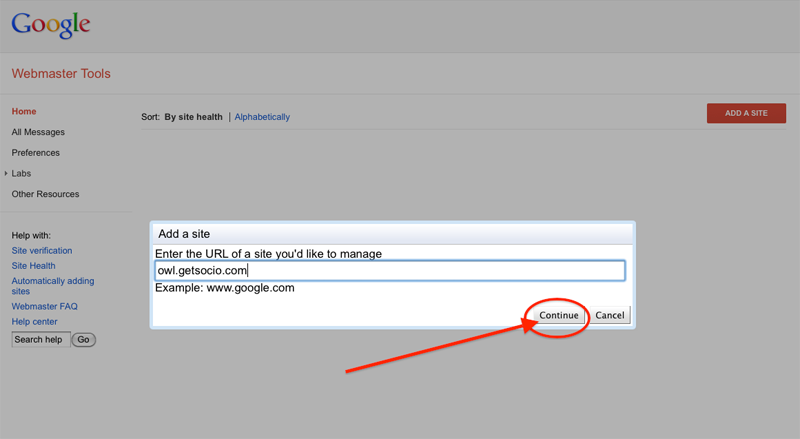Focus the Search help input field
Viewport: 800px width, 439px height.
point(41,339)
